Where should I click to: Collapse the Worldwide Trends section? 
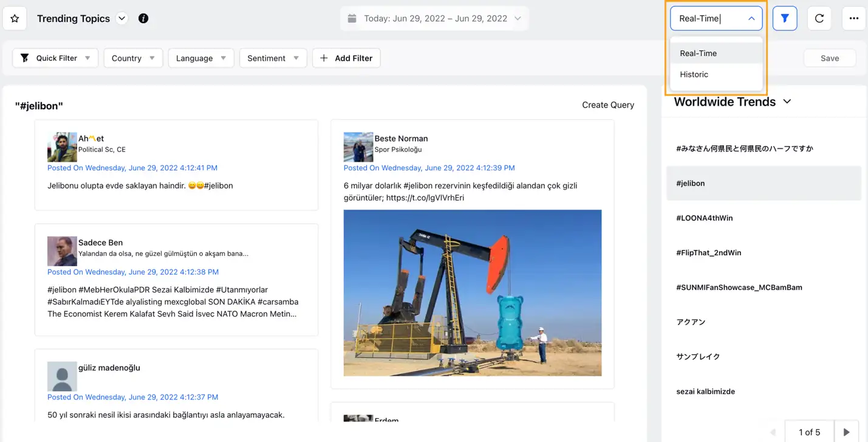click(787, 102)
